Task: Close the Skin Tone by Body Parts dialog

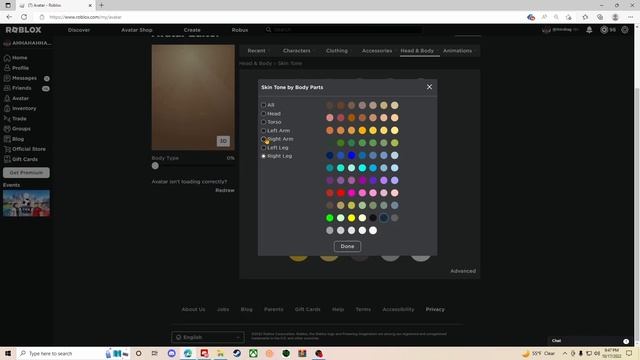Action: point(429,87)
